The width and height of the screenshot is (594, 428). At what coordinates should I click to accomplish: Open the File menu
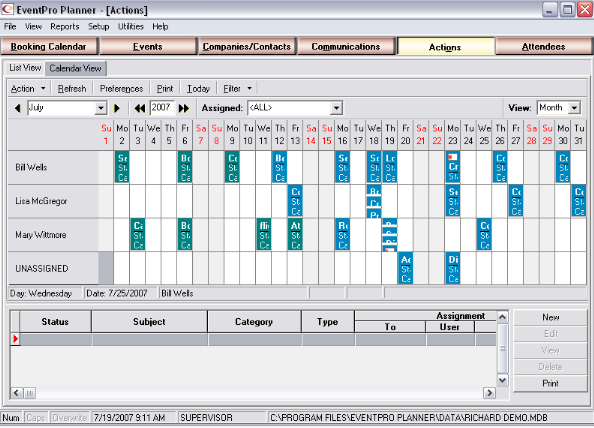[x=10, y=27]
